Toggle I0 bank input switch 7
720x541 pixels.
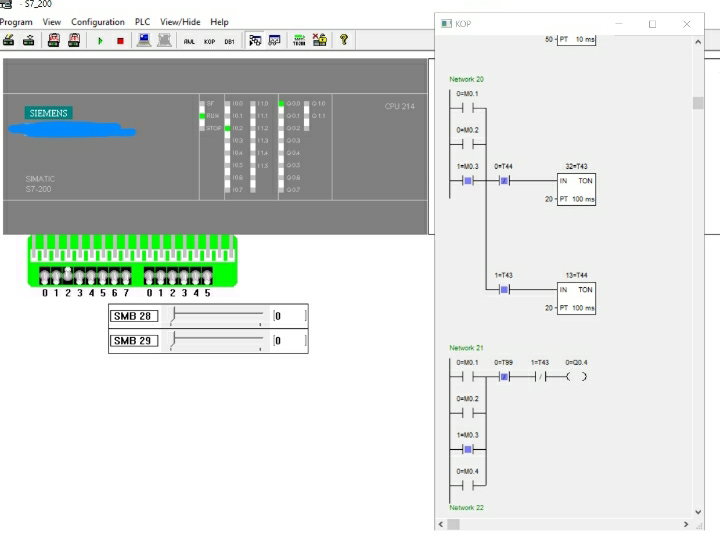(x=126, y=277)
